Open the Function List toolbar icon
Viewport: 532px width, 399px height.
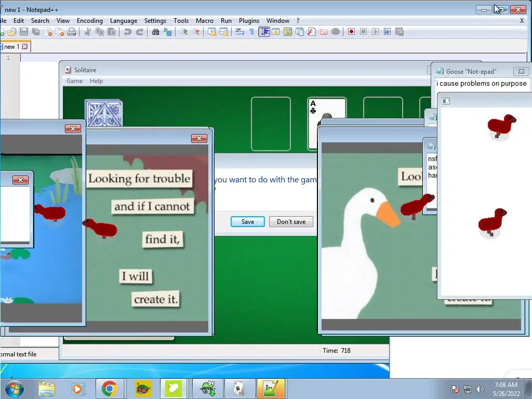click(312, 32)
